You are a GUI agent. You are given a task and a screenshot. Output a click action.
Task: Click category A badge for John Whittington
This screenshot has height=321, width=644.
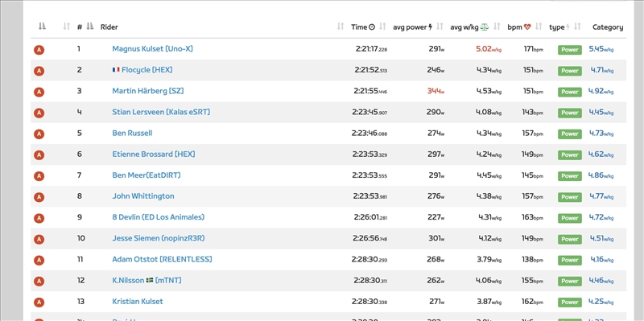(39, 197)
